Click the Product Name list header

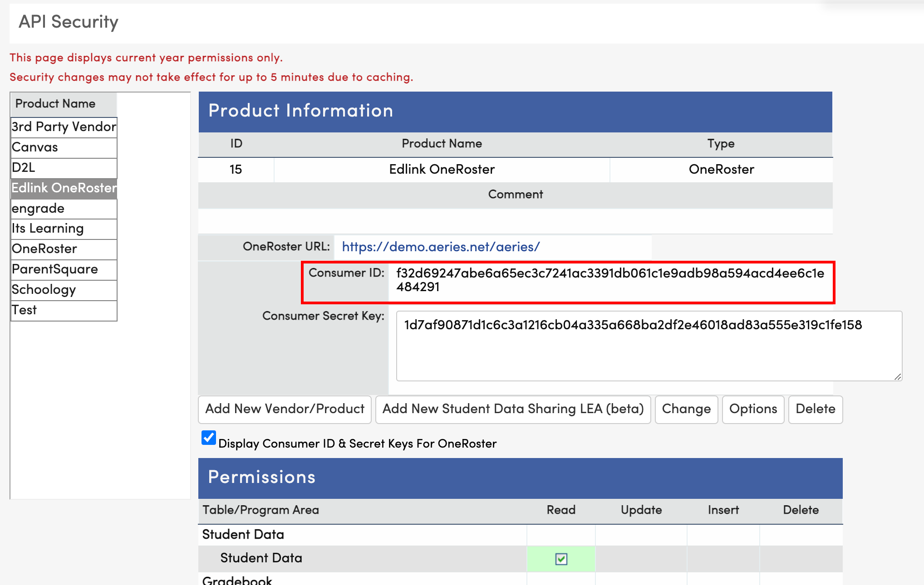(64, 104)
